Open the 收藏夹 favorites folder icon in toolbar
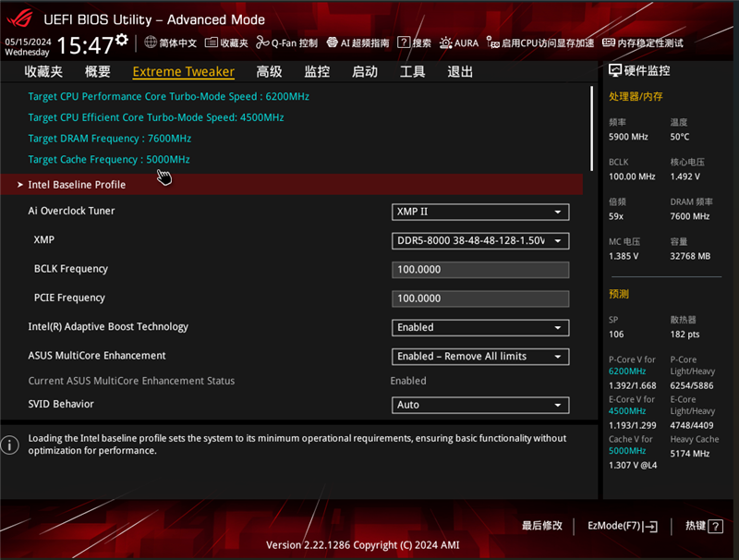The height and width of the screenshot is (560, 739). click(x=212, y=43)
